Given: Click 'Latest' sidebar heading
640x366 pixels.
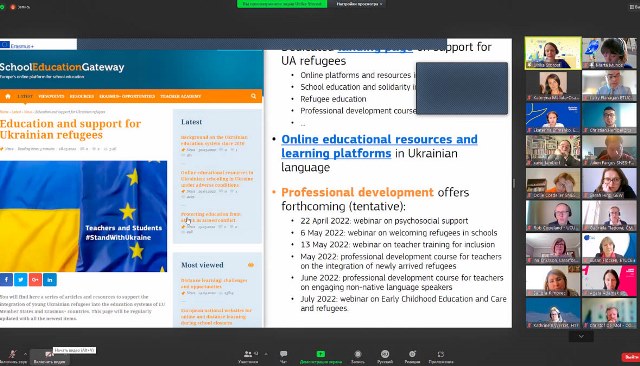Looking at the screenshot, I should click(191, 122).
